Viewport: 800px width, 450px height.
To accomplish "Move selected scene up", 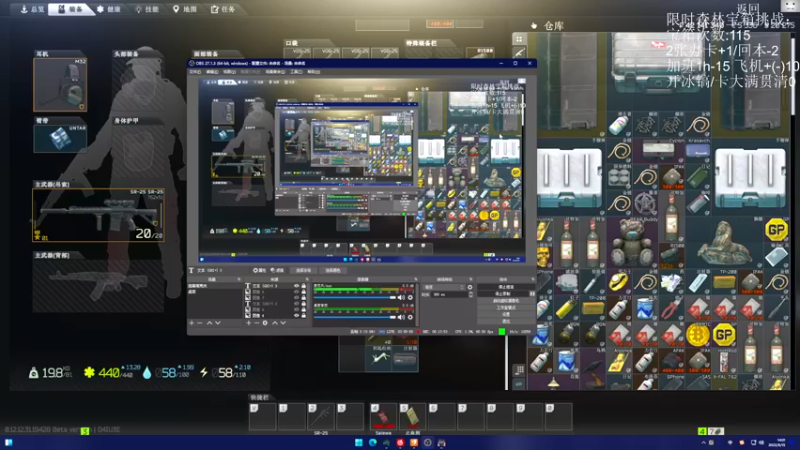I will [209, 323].
